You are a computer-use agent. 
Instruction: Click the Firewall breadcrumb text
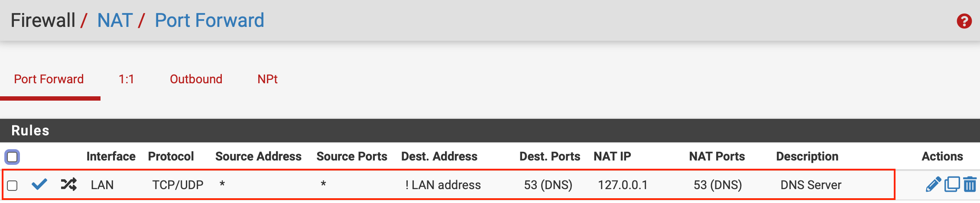[43, 20]
